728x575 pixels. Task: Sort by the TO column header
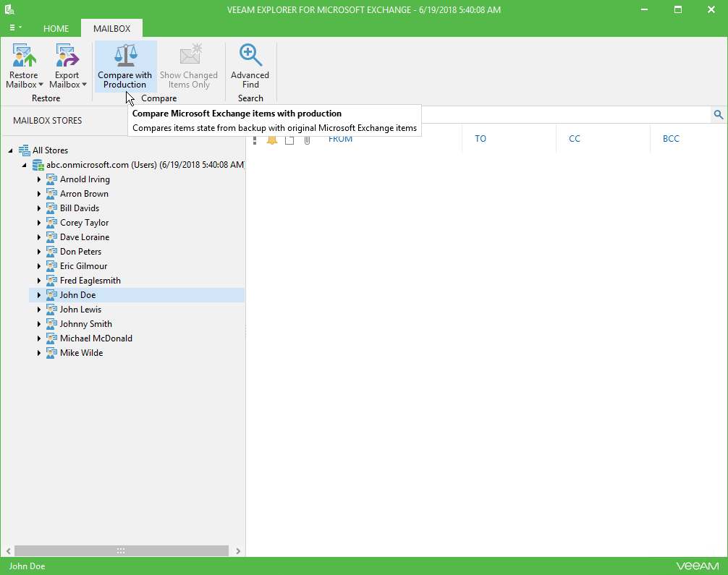click(481, 139)
